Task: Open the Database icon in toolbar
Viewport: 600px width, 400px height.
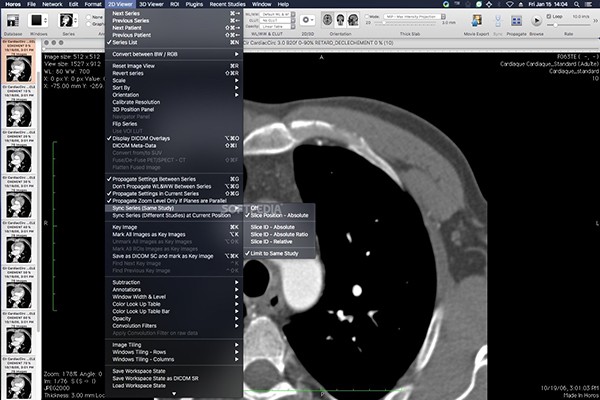Action: point(13,21)
